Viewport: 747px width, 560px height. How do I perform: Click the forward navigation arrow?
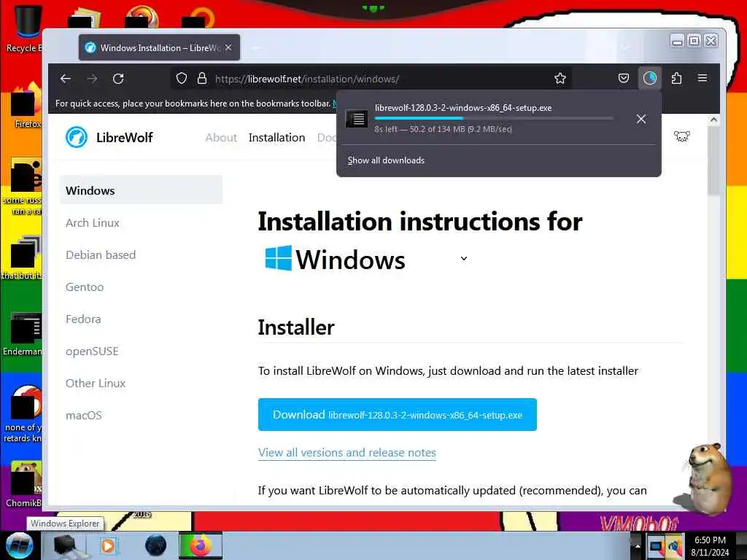92,79
